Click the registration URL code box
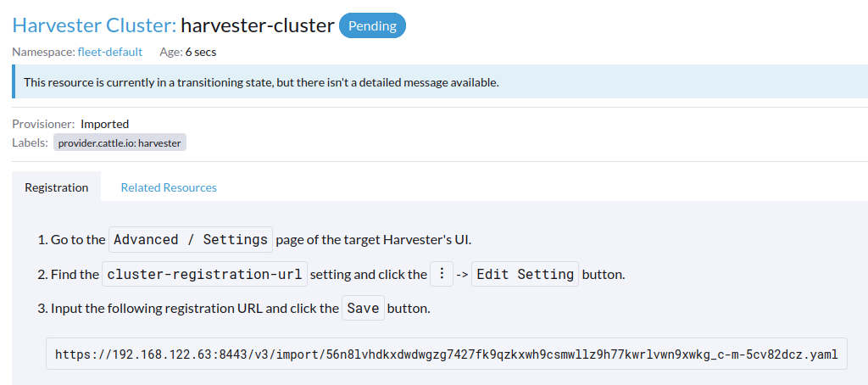This screenshot has height=385, width=868. [446, 354]
